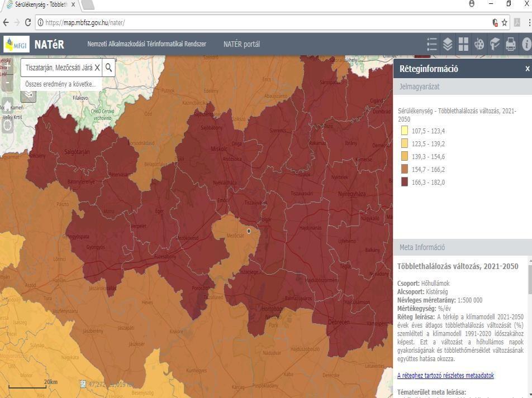Run the search with magnifier button
This screenshot has height=398, width=532.
(108, 68)
